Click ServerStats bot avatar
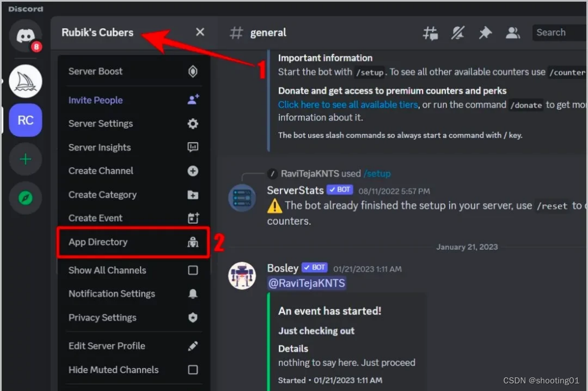The width and height of the screenshot is (588, 391). coord(242,198)
